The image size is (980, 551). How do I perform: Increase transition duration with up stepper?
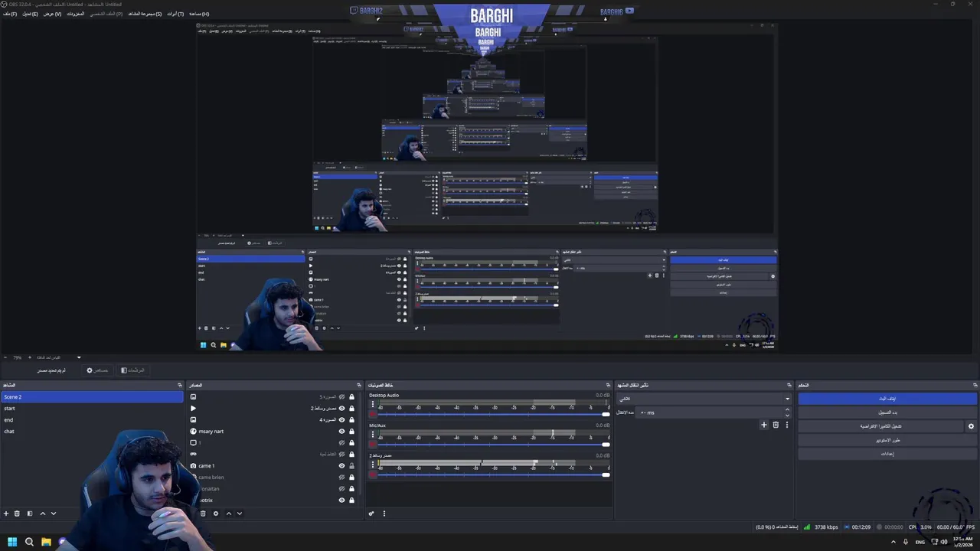(787, 410)
